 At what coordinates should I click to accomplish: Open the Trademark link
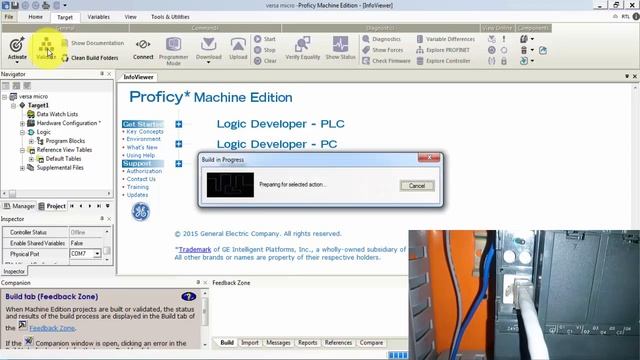(x=195, y=249)
